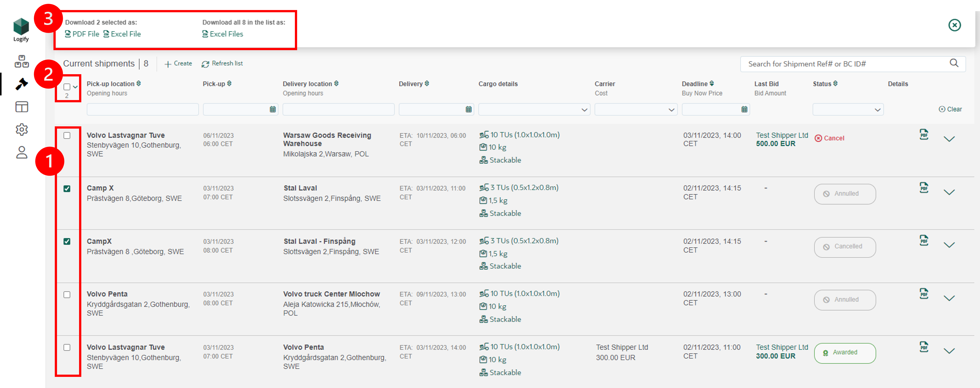Open PDF for Awarded Volvo Penta delivery shipment

tap(924, 347)
